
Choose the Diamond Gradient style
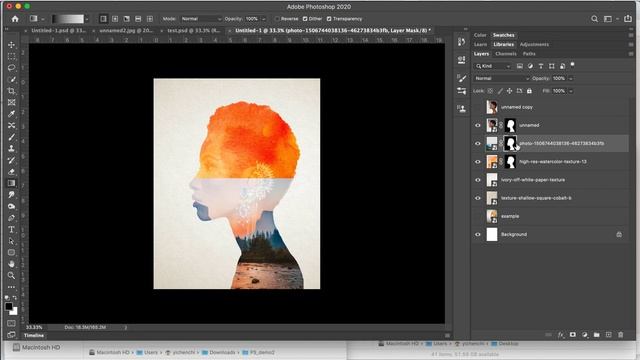[150, 19]
